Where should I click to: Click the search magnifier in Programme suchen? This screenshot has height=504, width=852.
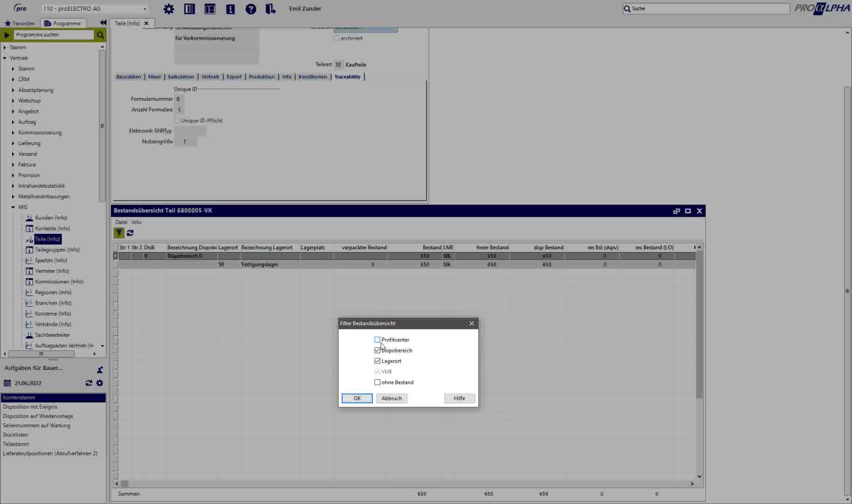pos(100,35)
